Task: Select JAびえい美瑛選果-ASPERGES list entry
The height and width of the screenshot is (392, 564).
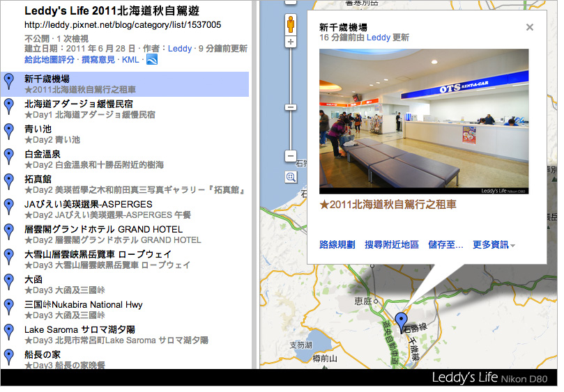Action: click(x=125, y=211)
